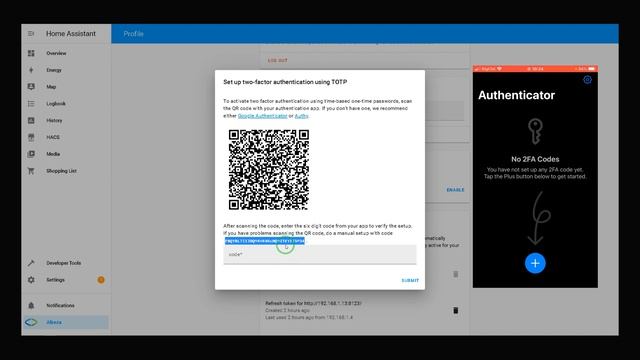Click the HACS store icon
Image resolution: width=640 pixels, height=360 pixels.
[31, 137]
